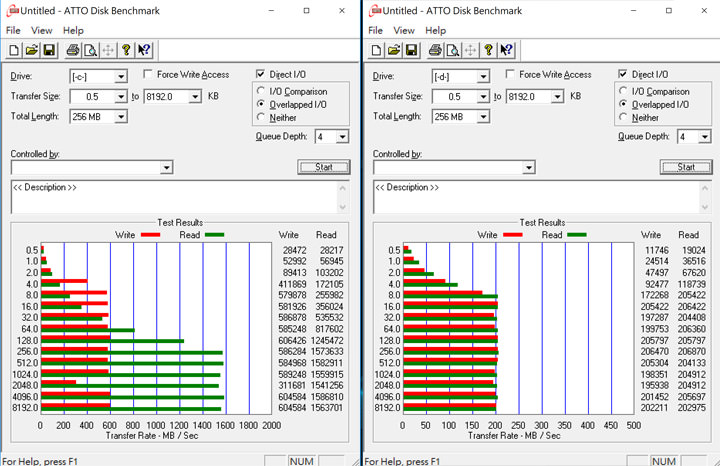The height and width of the screenshot is (466, 720).
Task: Toggle Direct I/O checkbox for drive c window
Action: tap(261, 75)
